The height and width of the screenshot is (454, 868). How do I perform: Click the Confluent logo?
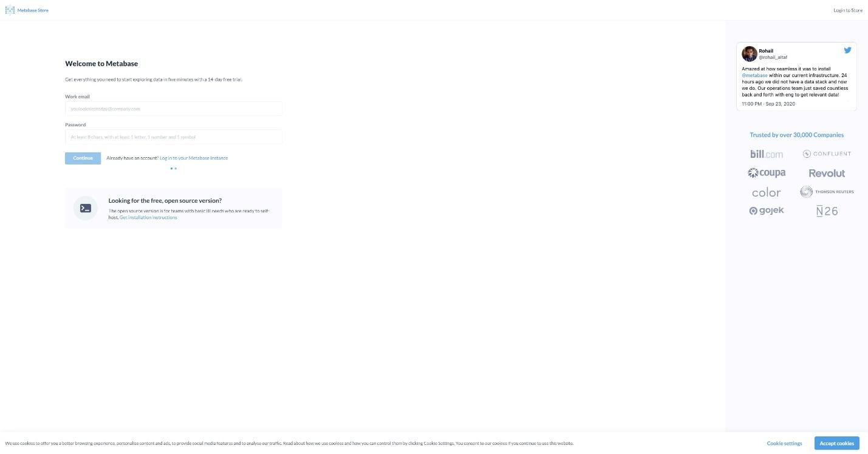pyautogui.click(x=827, y=154)
